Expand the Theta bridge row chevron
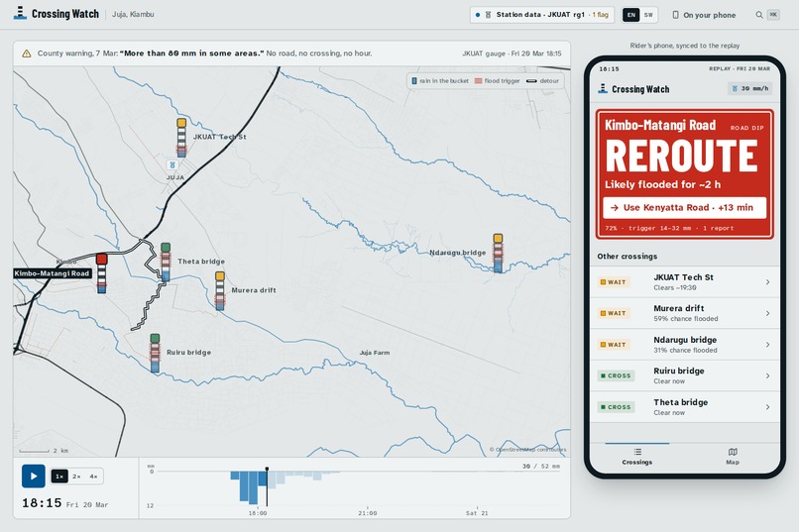 767,407
